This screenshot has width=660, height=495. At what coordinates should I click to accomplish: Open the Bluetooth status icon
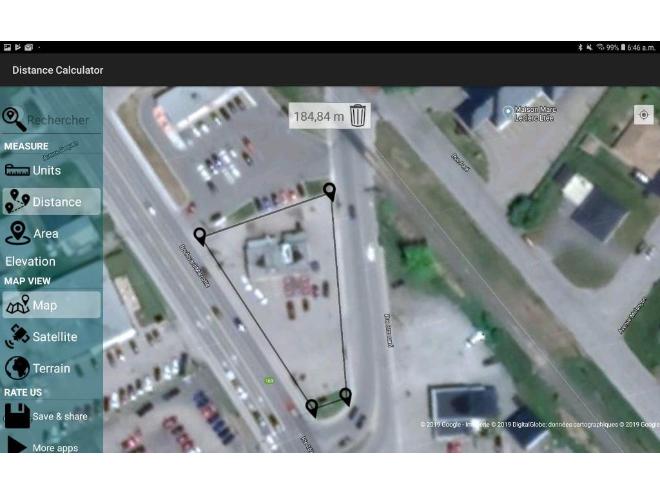tap(580, 48)
